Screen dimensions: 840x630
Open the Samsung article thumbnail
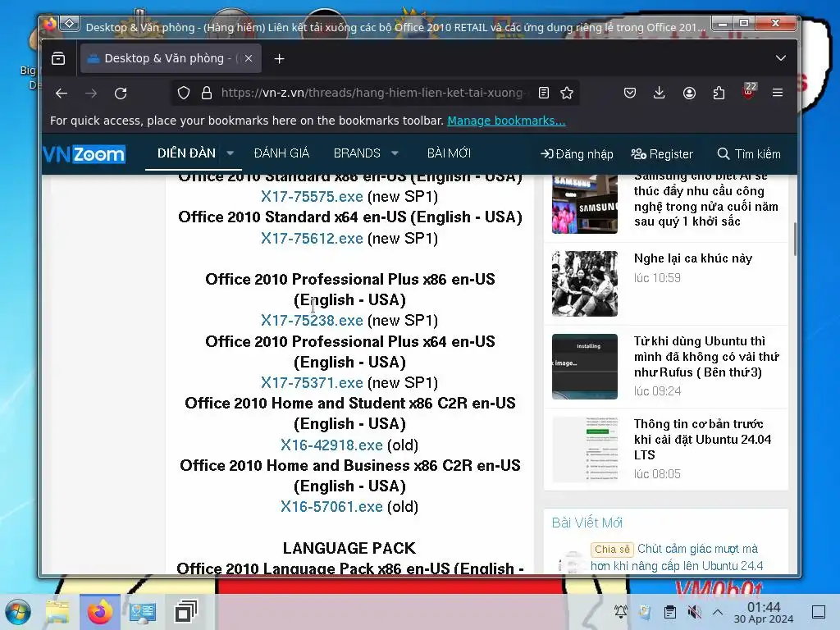[584, 203]
